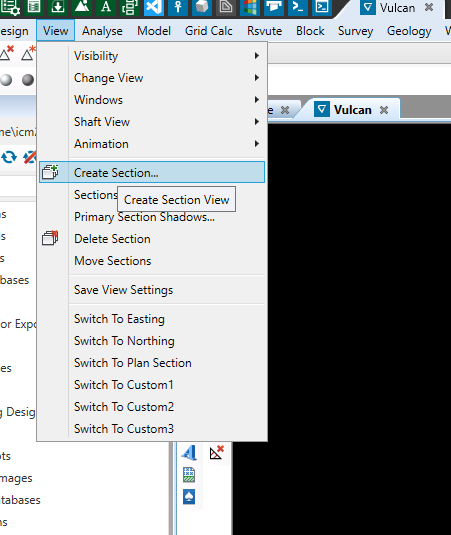451x535 pixels.
Task: Choose Save View Settings
Action: (x=152, y=290)
